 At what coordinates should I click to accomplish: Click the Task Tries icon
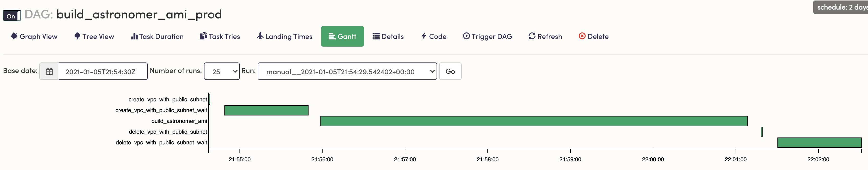pyautogui.click(x=203, y=36)
